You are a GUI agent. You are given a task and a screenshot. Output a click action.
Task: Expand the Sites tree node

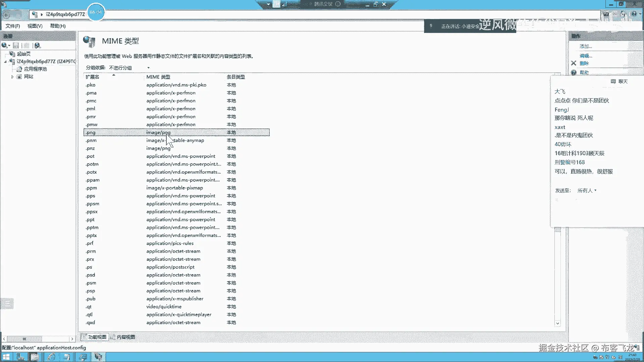[12, 77]
